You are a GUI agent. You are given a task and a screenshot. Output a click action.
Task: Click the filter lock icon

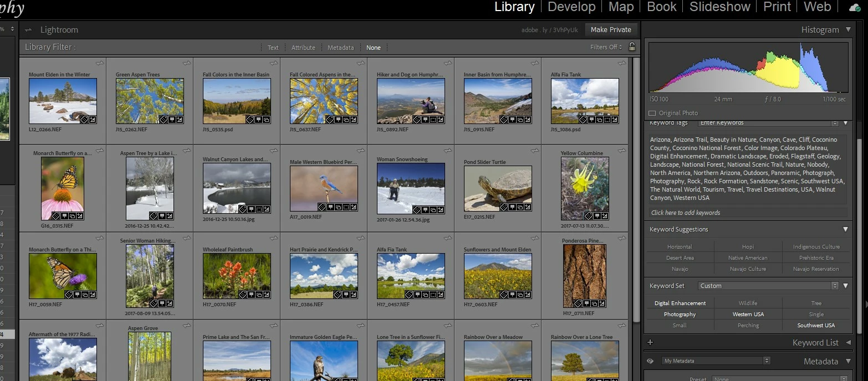click(x=632, y=47)
